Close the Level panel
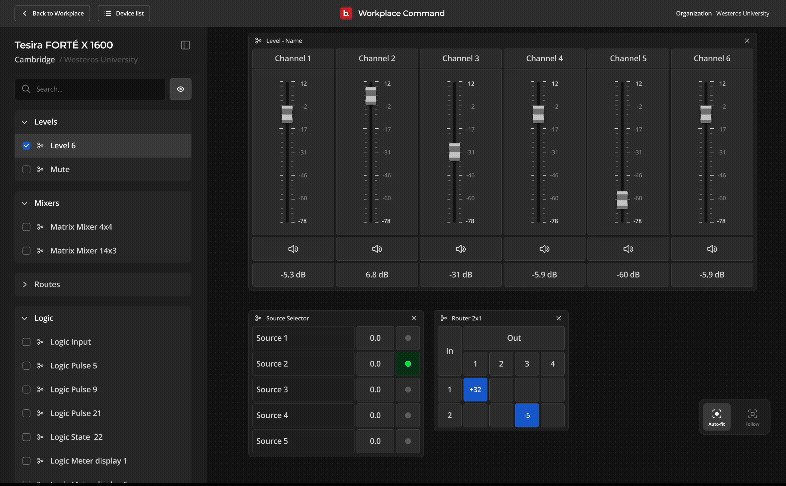This screenshot has height=486, width=786. click(x=747, y=41)
